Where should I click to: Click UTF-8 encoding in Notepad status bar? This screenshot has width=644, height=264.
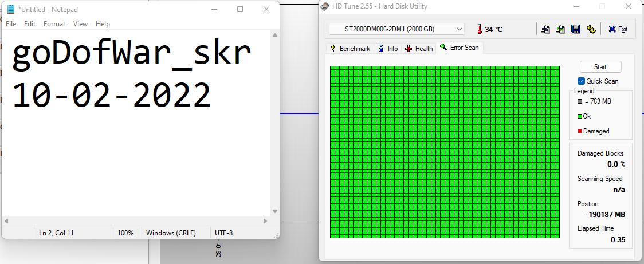coord(224,233)
